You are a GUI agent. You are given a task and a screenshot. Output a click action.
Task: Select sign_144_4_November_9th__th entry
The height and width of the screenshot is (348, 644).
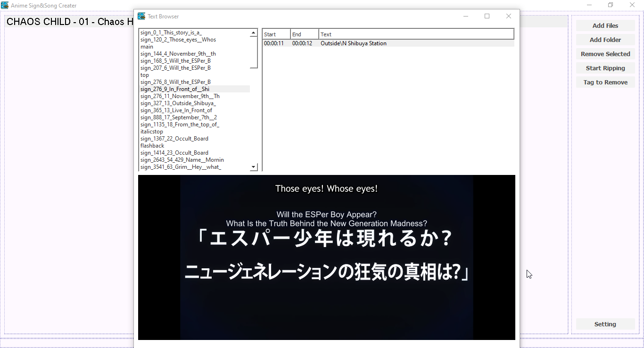[x=194, y=54]
